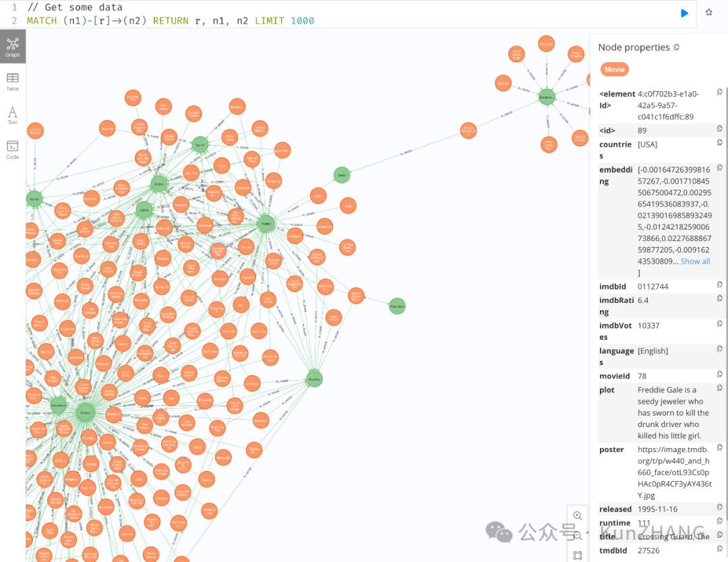Select the IMAX genre node
The image size is (728, 562).
[342, 175]
